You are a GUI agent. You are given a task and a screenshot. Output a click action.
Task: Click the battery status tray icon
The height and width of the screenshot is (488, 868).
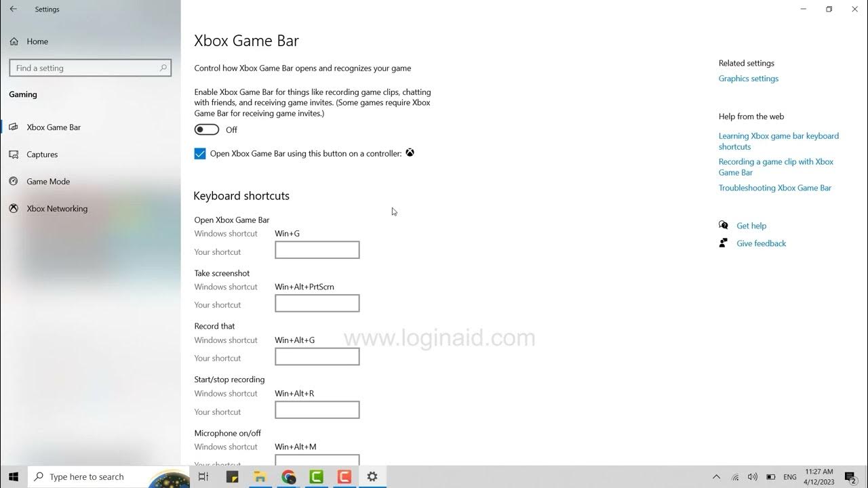(770, 477)
